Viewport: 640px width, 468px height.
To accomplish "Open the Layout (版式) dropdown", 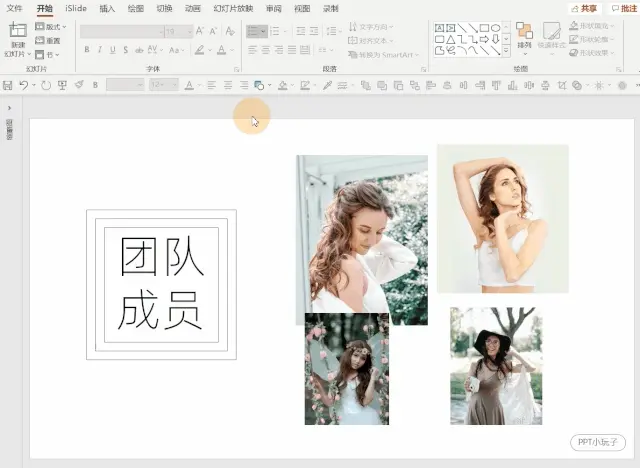I will coord(51,27).
